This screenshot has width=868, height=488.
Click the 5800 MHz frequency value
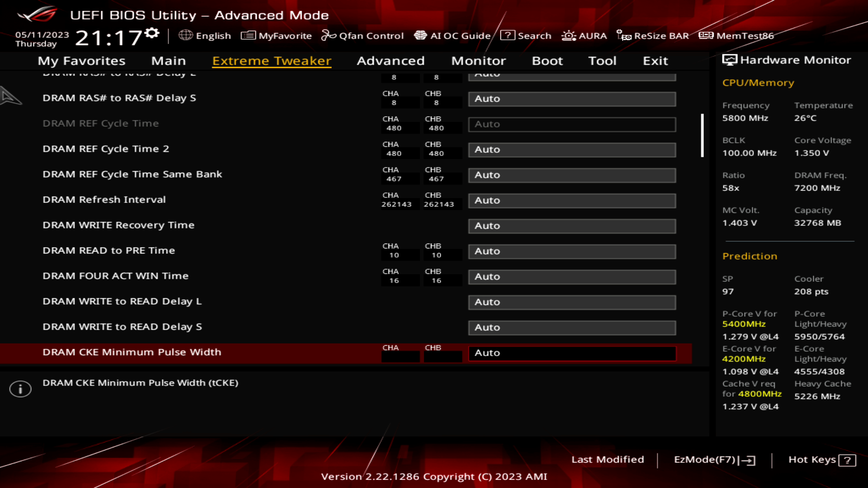tap(745, 118)
